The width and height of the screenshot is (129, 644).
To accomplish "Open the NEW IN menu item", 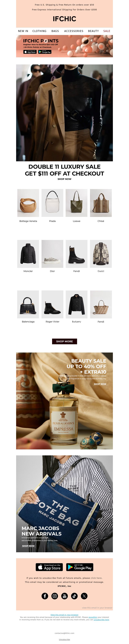I will 23,31.
